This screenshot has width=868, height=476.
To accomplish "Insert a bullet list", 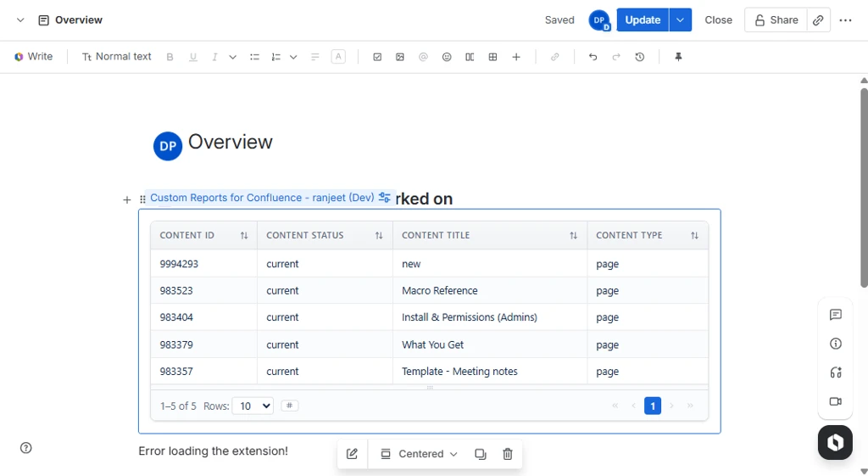I will 254,57.
